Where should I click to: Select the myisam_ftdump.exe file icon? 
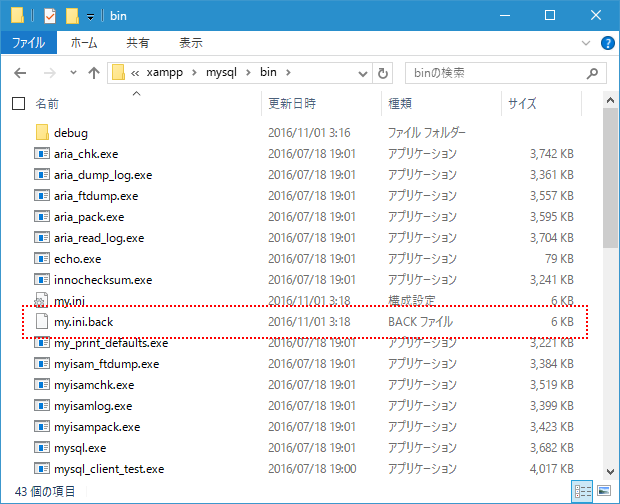coord(42,363)
